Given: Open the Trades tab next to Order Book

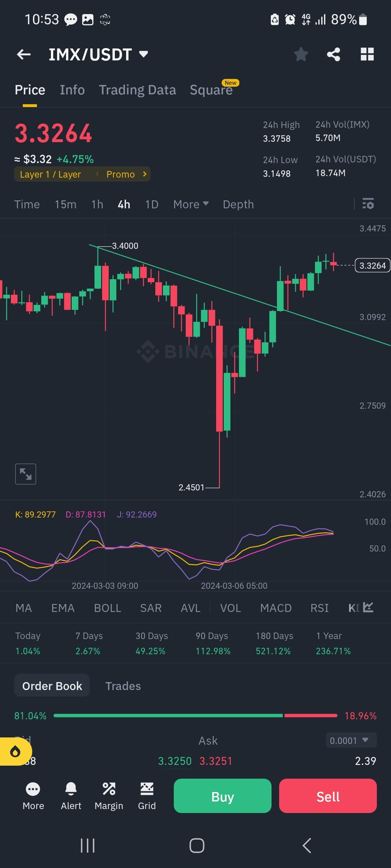Looking at the screenshot, I should tap(123, 686).
